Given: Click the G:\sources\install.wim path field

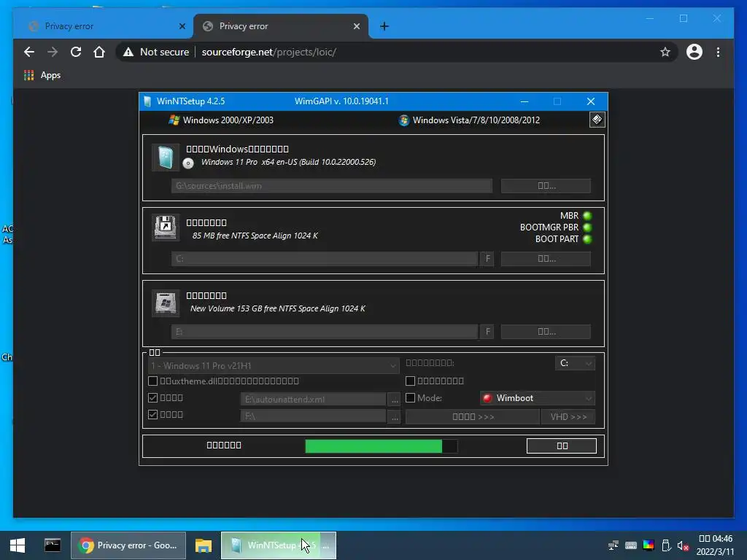Looking at the screenshot, I should 332,186.
